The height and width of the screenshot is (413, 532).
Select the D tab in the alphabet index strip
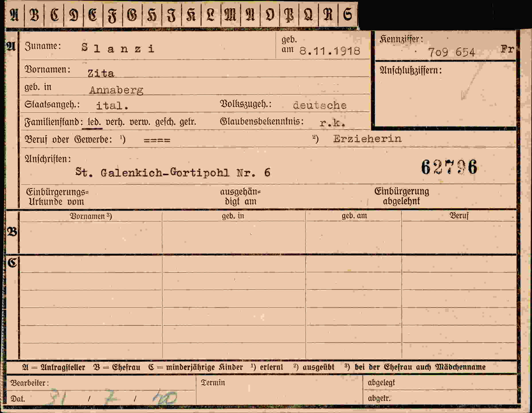74,15
